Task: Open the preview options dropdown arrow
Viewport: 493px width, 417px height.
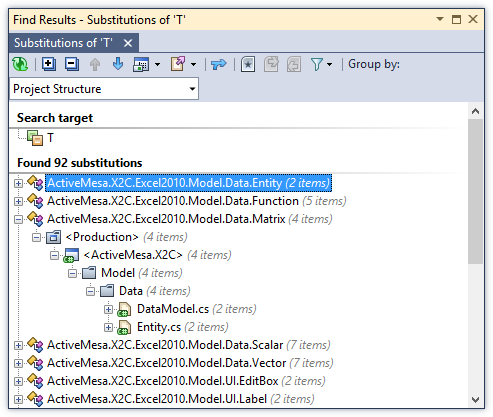Action: tap(157, 64)
